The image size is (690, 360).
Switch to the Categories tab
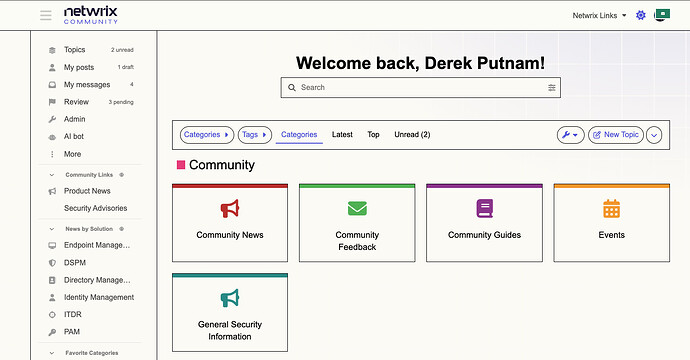299,135
